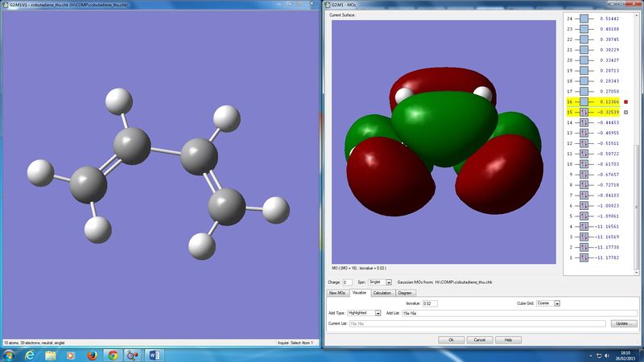Open Microsoft Word from the taskbar
Viewport: 644px width, 362px height.
click(x=155, y=354)
